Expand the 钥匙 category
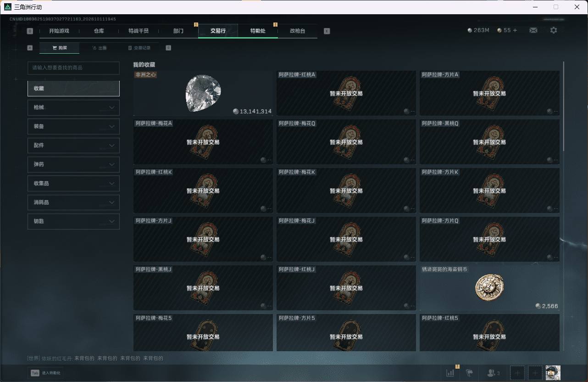 73,221
